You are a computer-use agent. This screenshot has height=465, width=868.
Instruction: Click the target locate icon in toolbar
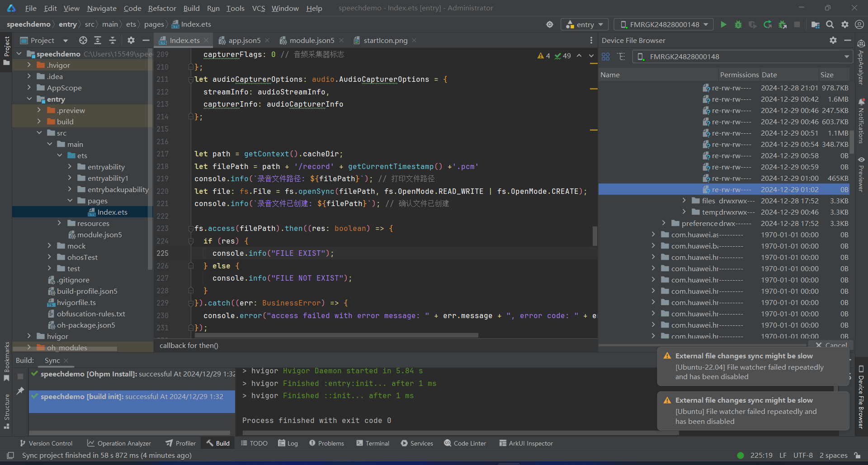tap(550, 24)
